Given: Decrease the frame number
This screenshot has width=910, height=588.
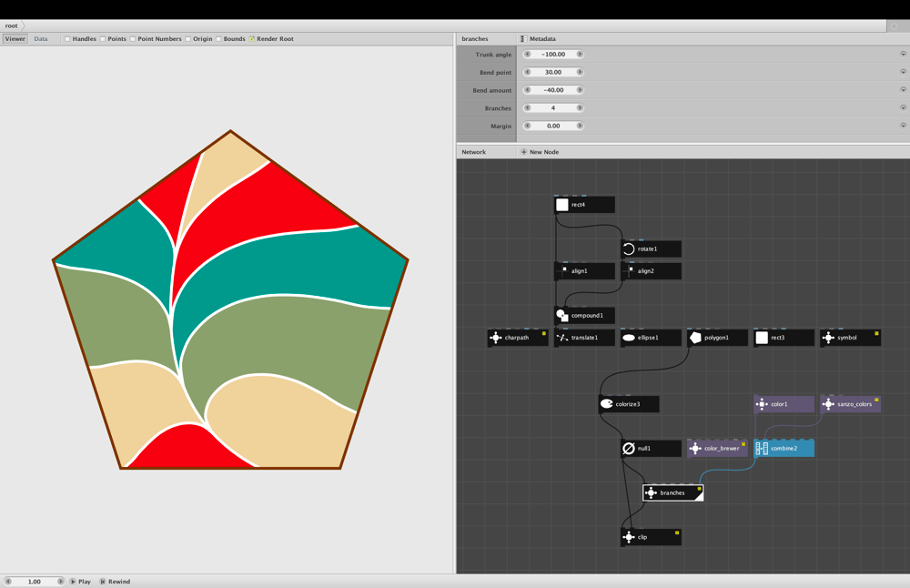Looking at the screenshot, I should point(8,582).
